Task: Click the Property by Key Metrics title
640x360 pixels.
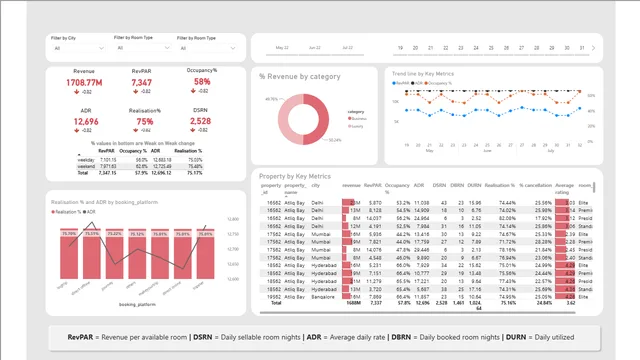Action: (x=295, y=176)
